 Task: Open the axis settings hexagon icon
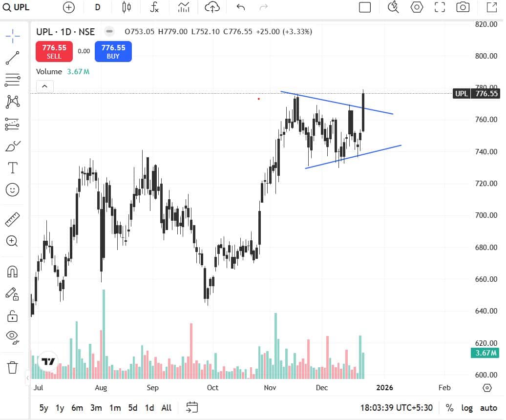[x=487, y=388]
